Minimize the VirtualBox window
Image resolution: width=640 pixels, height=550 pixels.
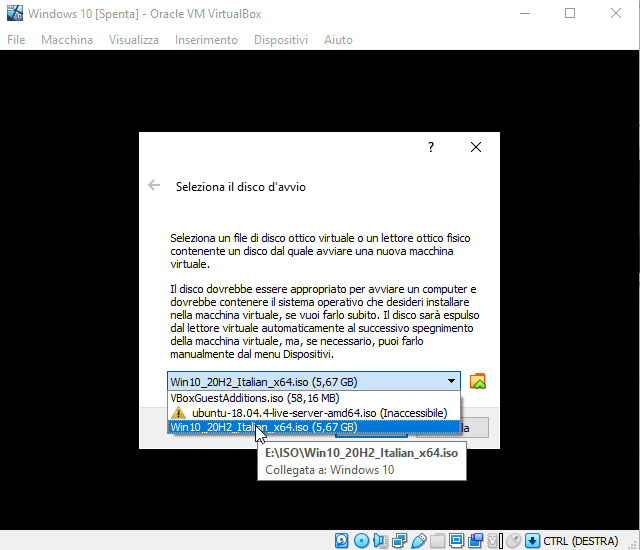coord(525,13)
